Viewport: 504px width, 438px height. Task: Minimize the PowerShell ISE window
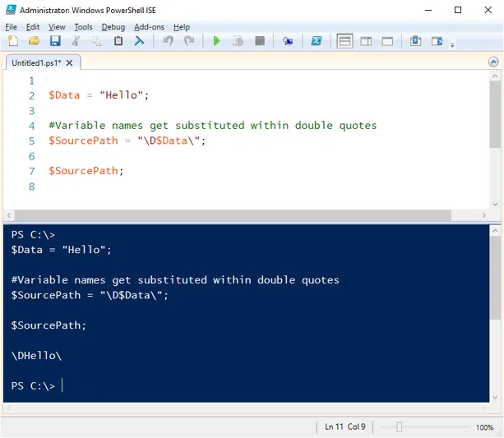[x=428, y=10]
